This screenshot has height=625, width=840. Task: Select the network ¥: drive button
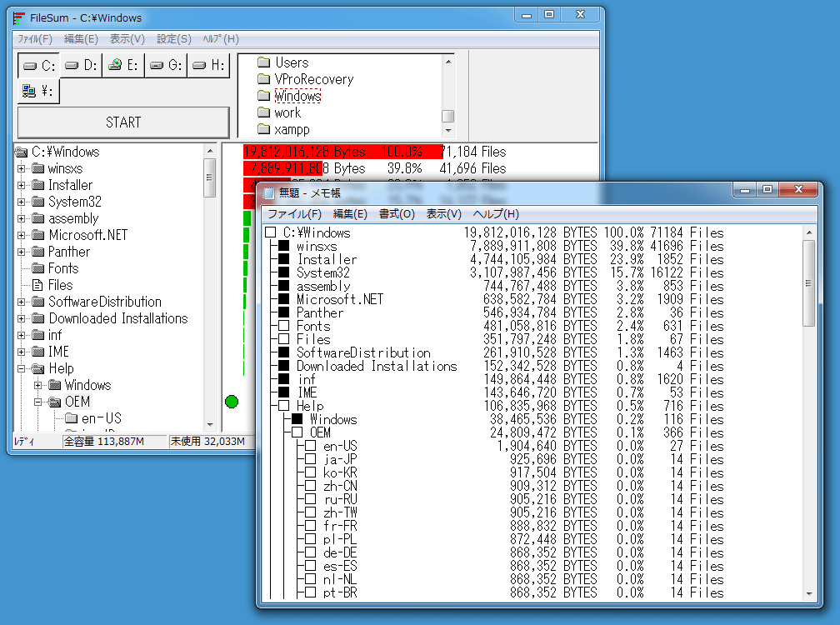38,91
